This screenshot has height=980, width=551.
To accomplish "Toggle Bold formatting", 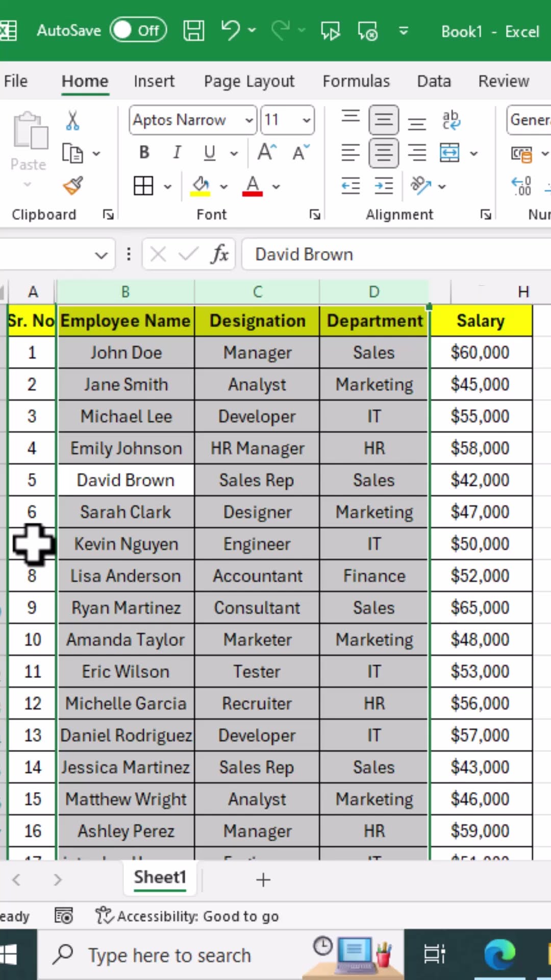I will pos(144,153).
